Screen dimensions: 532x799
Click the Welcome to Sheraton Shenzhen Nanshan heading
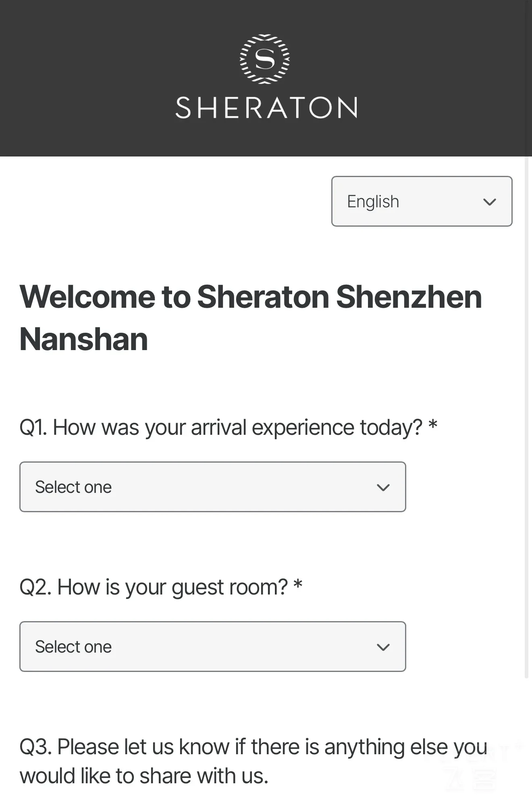point(250,318)
